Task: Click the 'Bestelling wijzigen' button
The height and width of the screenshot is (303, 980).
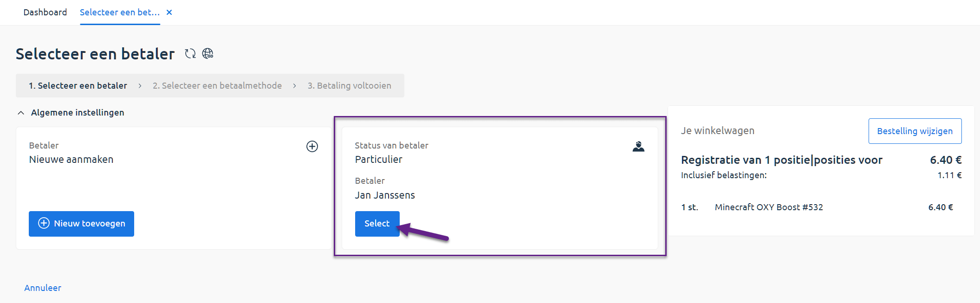Action: point(915,131)
